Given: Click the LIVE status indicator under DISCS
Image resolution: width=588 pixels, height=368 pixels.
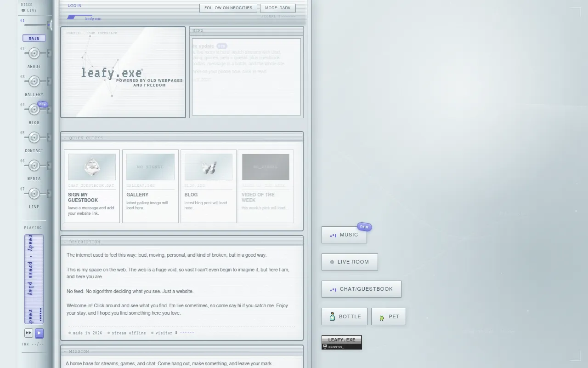Looking at the screenshot, I should tap(29, 11).
